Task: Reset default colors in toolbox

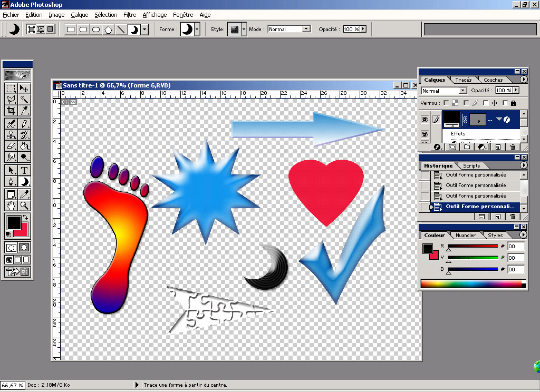Action: point(8,234)
